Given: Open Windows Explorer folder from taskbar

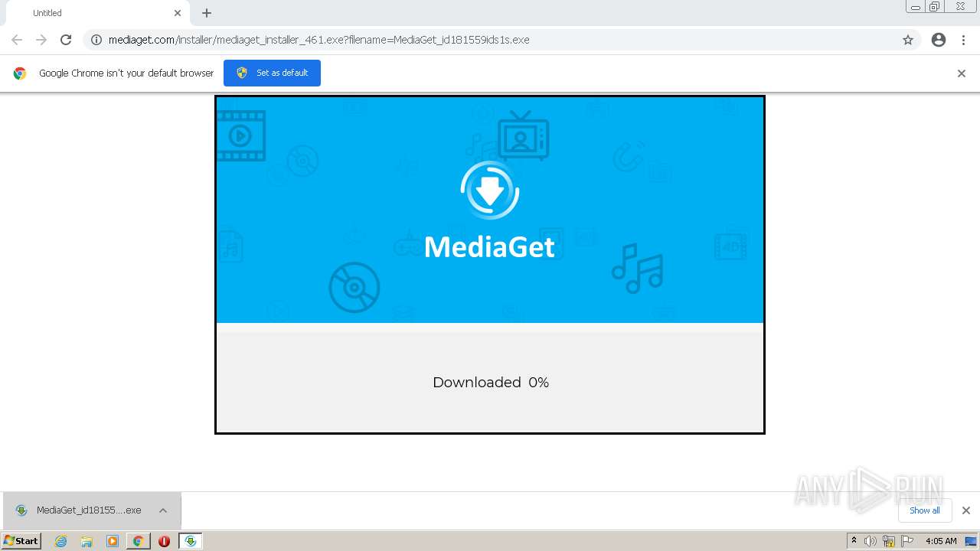Looking at the screenshot, I should click(87, 541).
